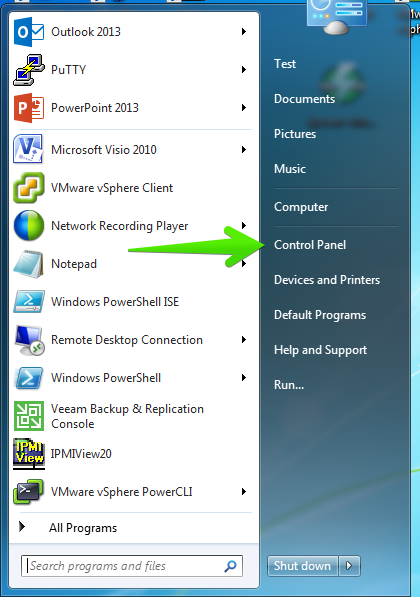Open the Pictures library
420x597 pixels.
tap(295, 134)
